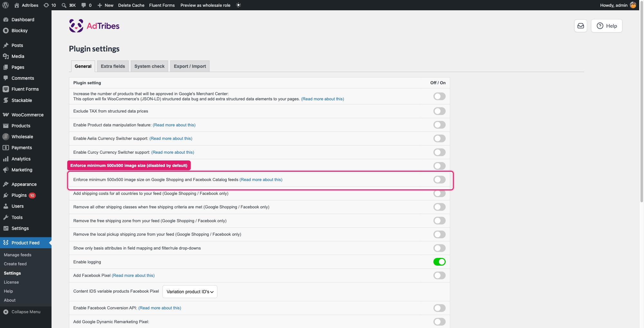Enable Exclude TAX from structured data toggle
The height and width of the screenshot is (328, 644).
[439, 111]
